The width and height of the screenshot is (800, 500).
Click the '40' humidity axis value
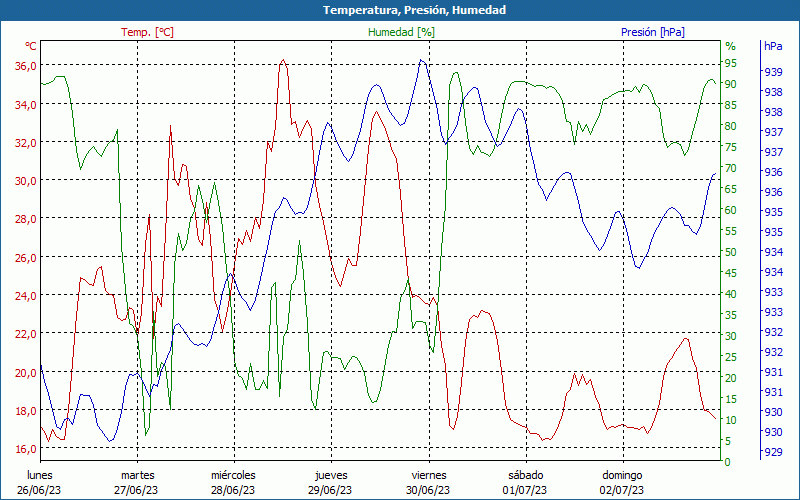pos(731,294)
